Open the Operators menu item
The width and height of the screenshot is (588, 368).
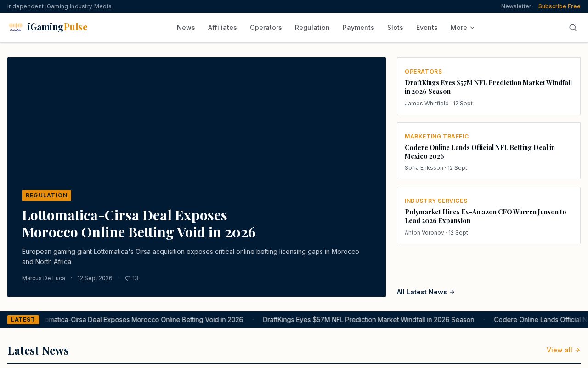[266, 28]
